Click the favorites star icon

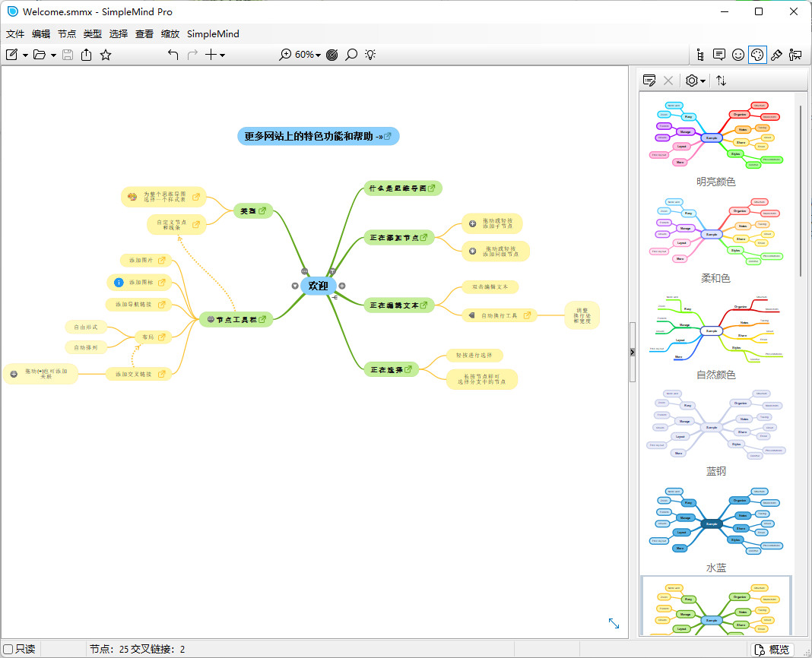click(x=106, y=55)
